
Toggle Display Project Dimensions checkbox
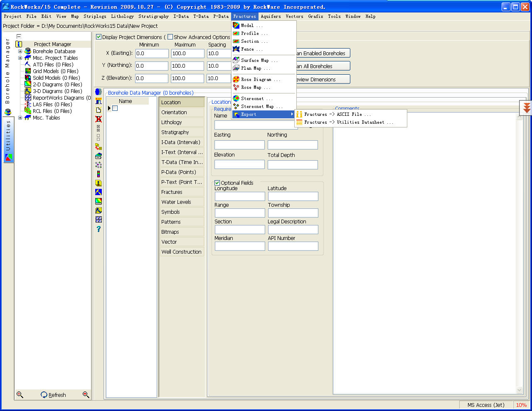(x=99, y=37)
